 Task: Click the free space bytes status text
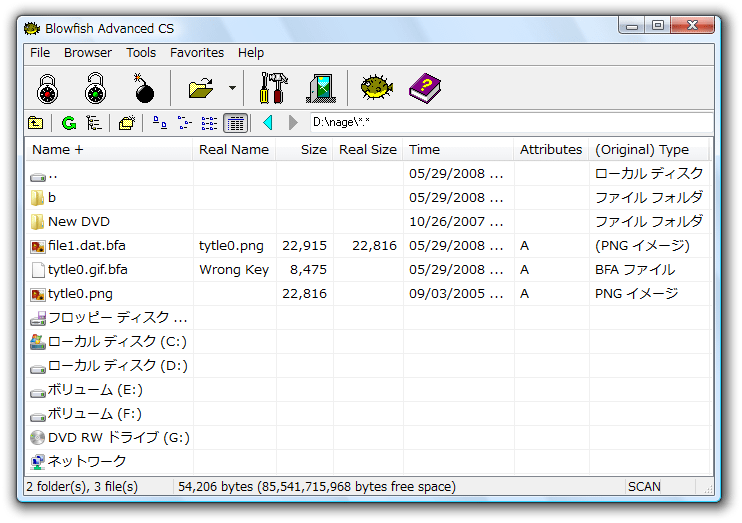317,487
